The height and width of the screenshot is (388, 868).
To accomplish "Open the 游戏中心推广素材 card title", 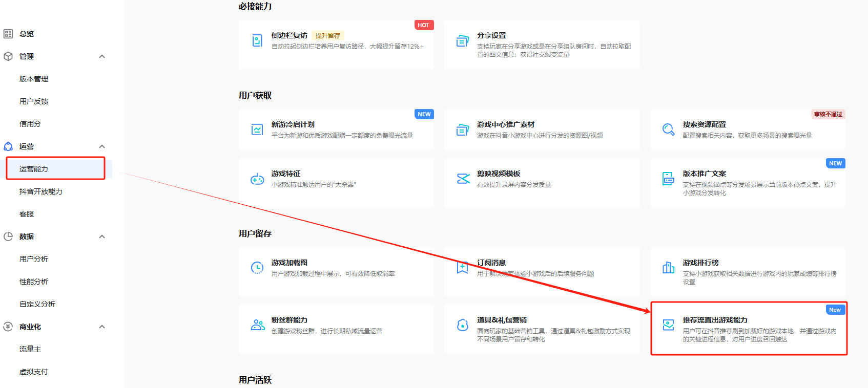I will (x=506, y=124).
